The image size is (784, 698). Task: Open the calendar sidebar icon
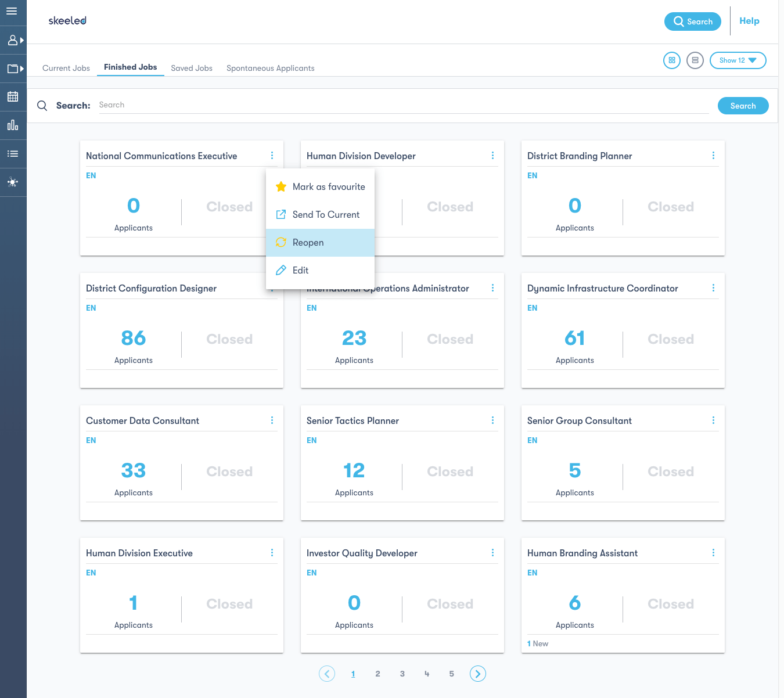(13, 96)
